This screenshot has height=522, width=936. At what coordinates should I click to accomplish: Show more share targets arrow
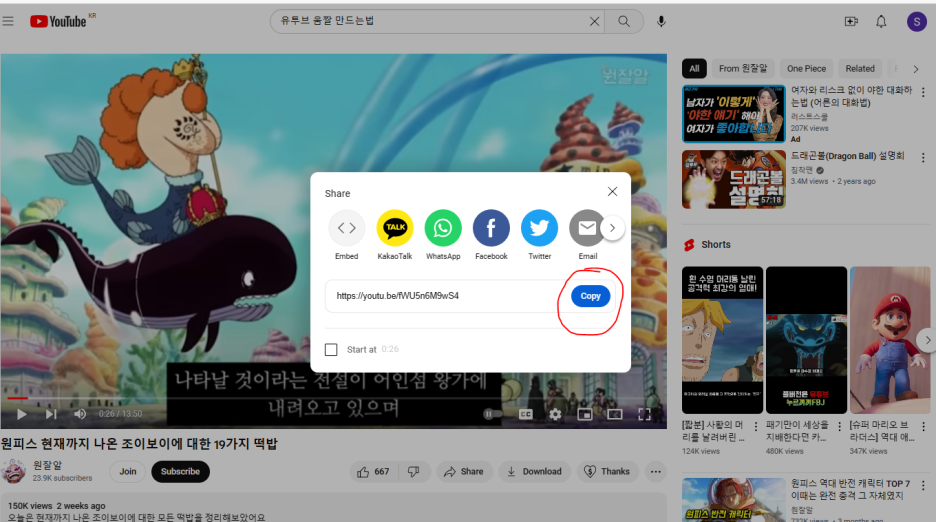[612, 228]
